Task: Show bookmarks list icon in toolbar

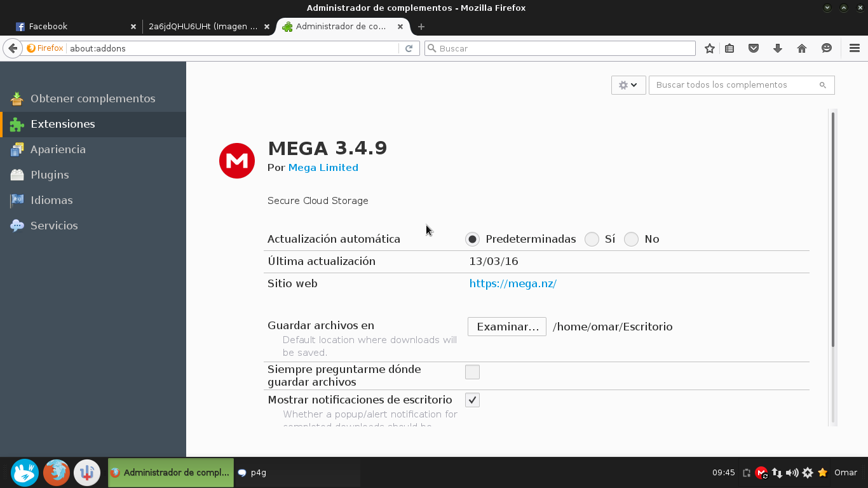Action: (729, 48)
